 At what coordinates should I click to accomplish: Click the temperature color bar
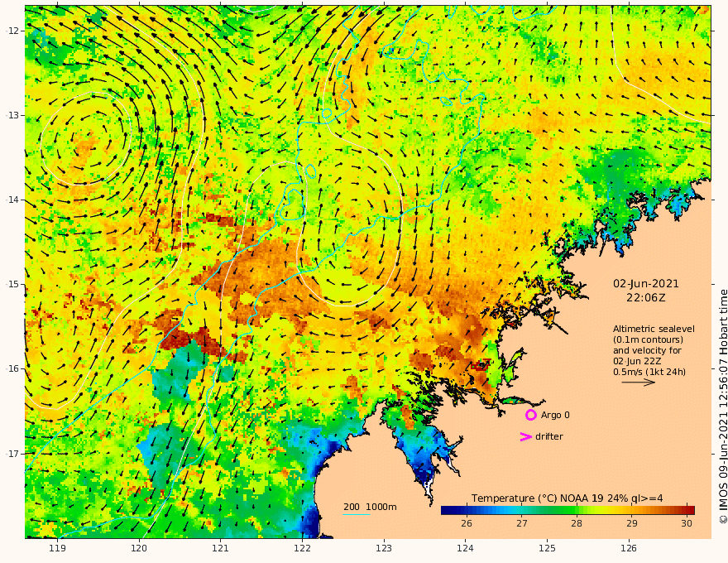tap(568, 510)
